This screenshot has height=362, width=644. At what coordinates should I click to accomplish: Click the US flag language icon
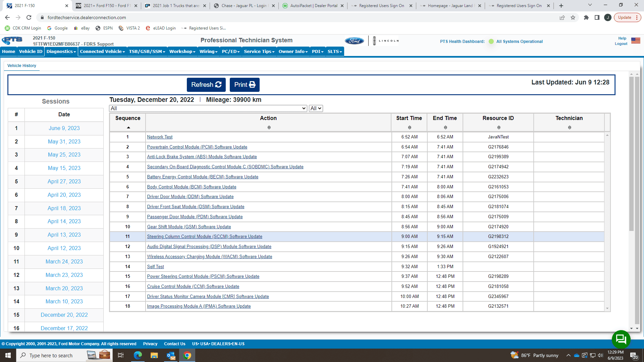coord(636,41)
